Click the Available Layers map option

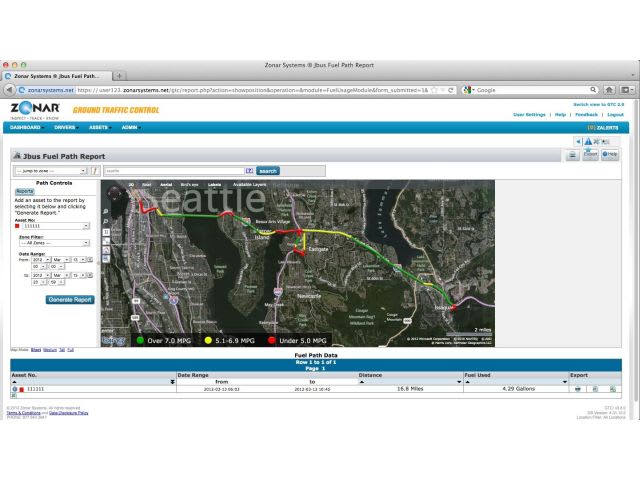(249, 185)
